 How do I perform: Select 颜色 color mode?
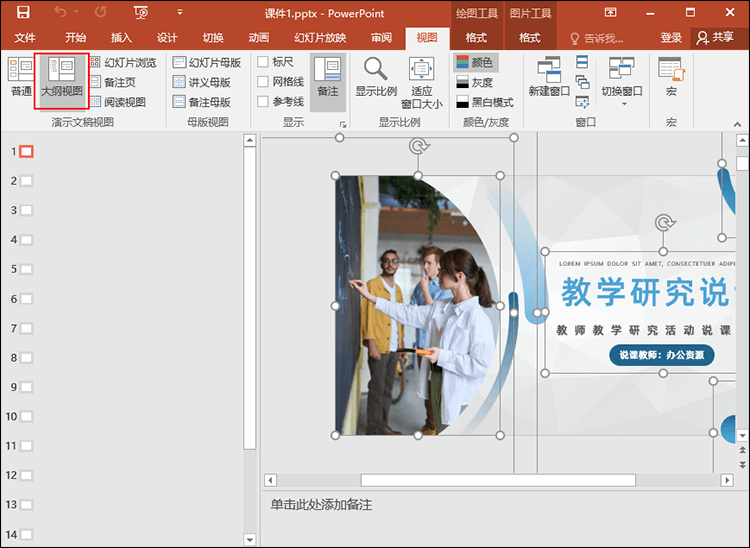(474, 62)
